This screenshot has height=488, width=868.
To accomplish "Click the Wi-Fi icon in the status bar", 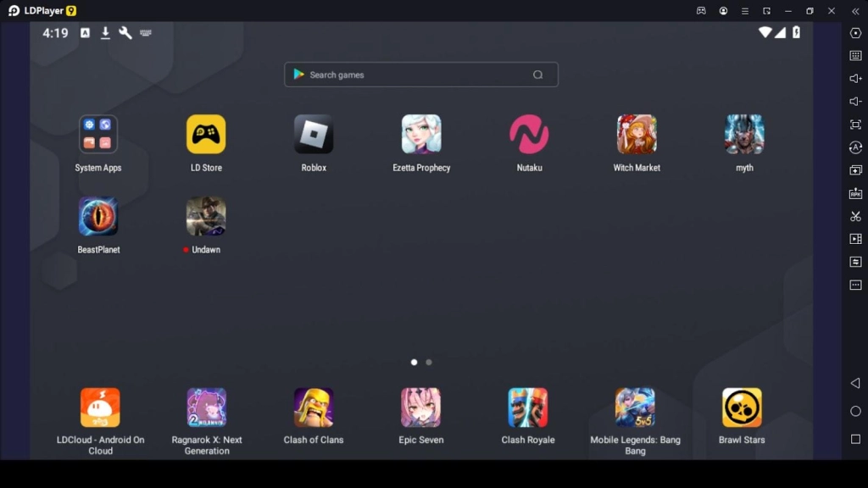I will point(765,32).
